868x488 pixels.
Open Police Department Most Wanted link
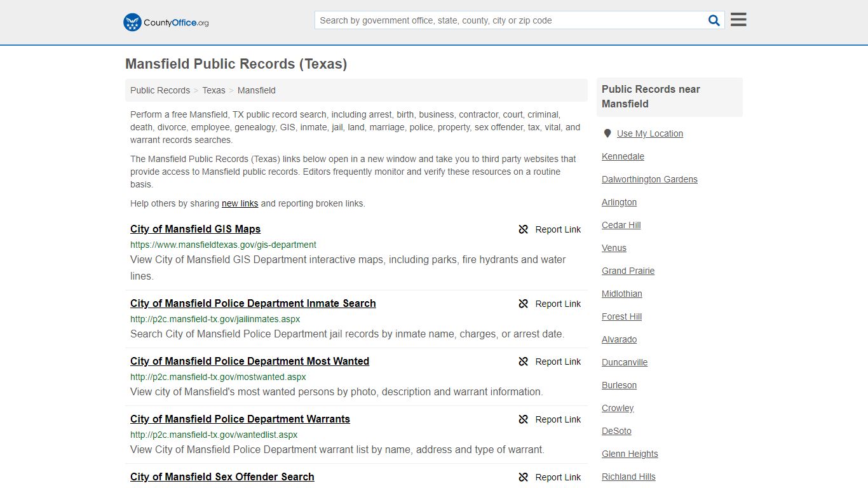250,361
